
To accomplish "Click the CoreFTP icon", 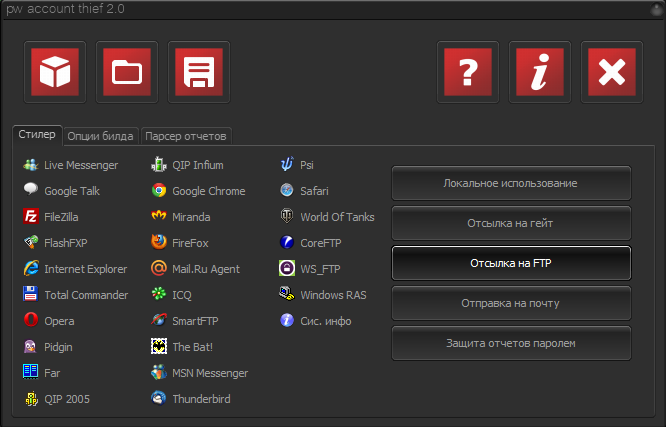I will [x=287, y=242].
